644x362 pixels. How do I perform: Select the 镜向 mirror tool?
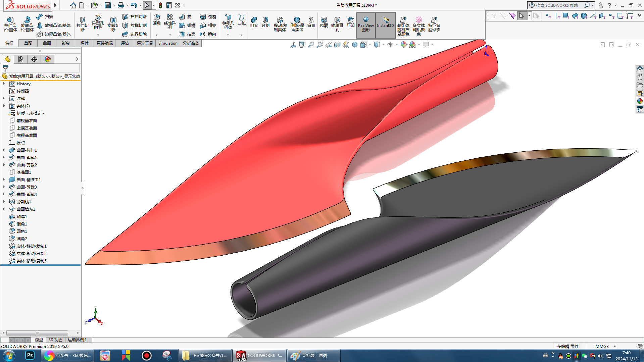[208, 34]
